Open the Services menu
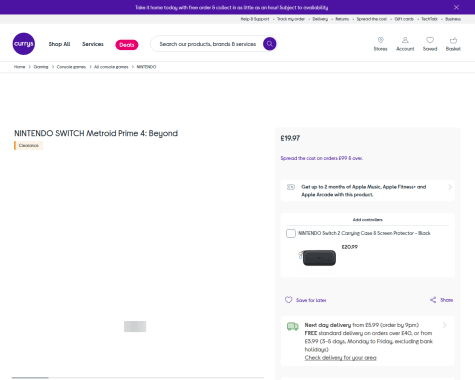This screenshot has height=380, width=475. pos(93,44)
